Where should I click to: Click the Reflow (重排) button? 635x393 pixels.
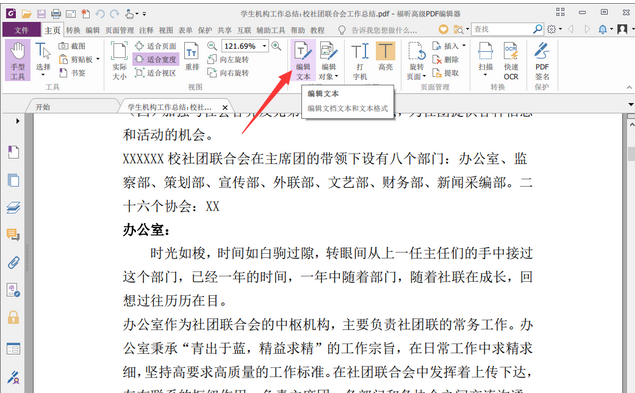(x=192, y=57)
